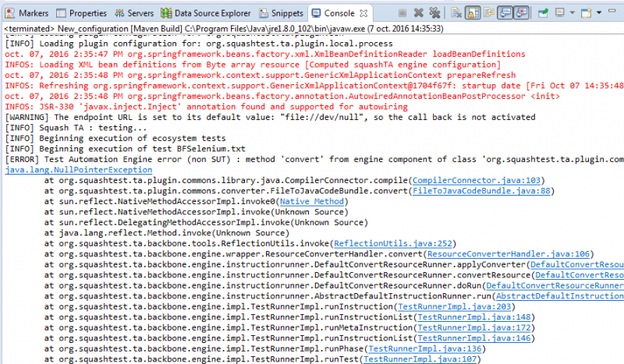Remove the launch with the X icon
The height and width of the screenshot is (364, 624).
[x=418, y=12]
